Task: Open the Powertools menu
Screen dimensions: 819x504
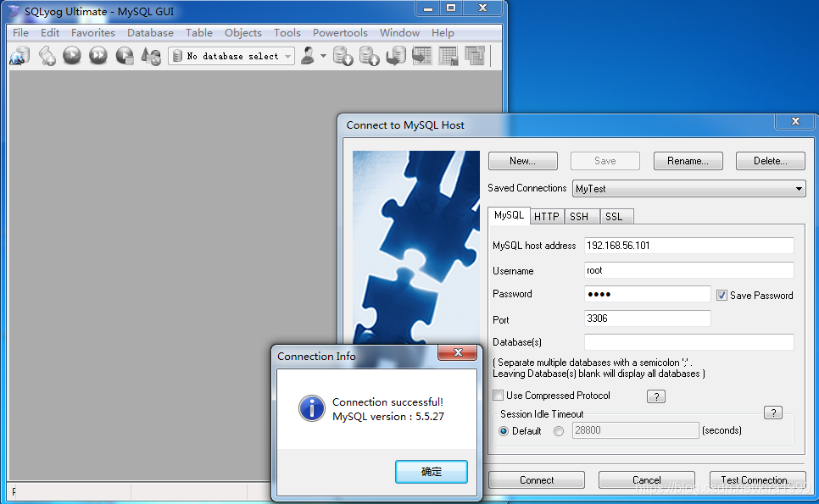Action: pyautogui.click(x=340, y=33)
